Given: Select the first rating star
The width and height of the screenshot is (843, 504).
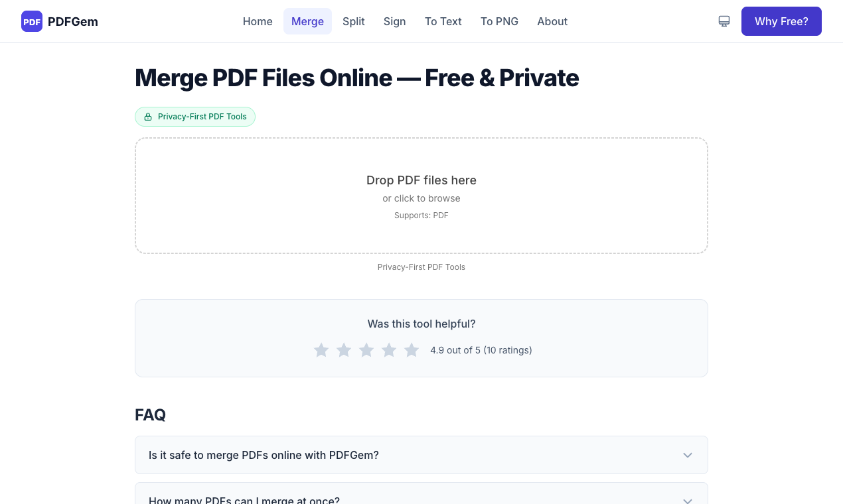Looking at the screenshot, I should pos(321,350).
